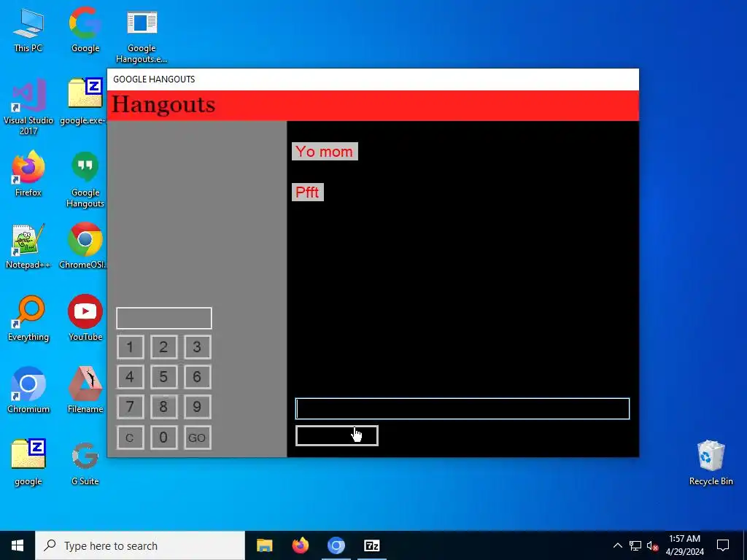This screenshot has height=560, width=747.
Task: Switch to Firefox on the taskbar
Action: (x=300, y=545)
